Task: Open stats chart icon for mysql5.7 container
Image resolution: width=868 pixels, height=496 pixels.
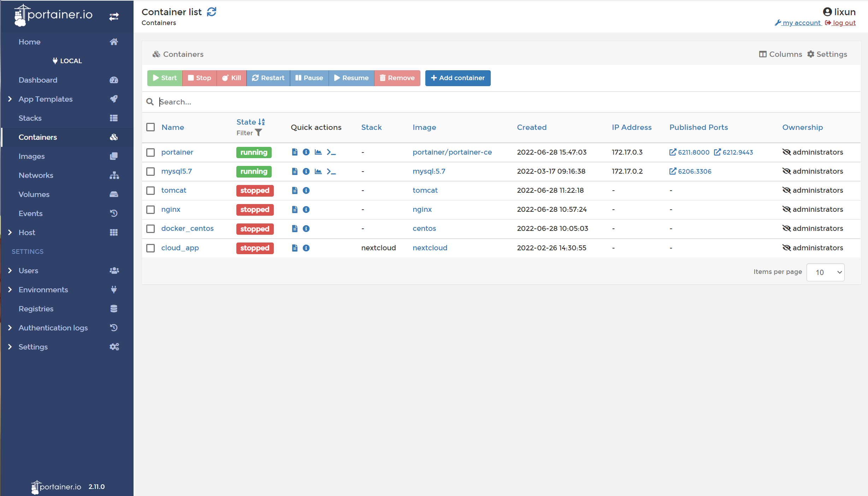Action: (318, 171)
